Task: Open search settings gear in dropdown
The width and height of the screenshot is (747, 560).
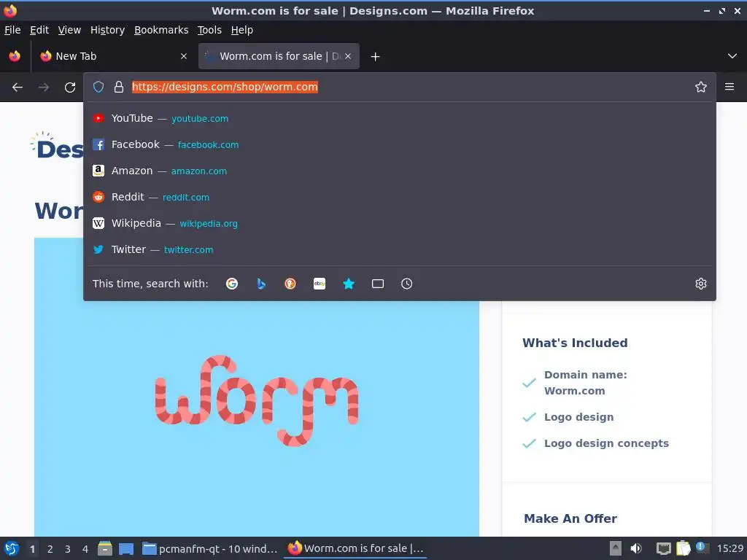Action: coord(701,284)
